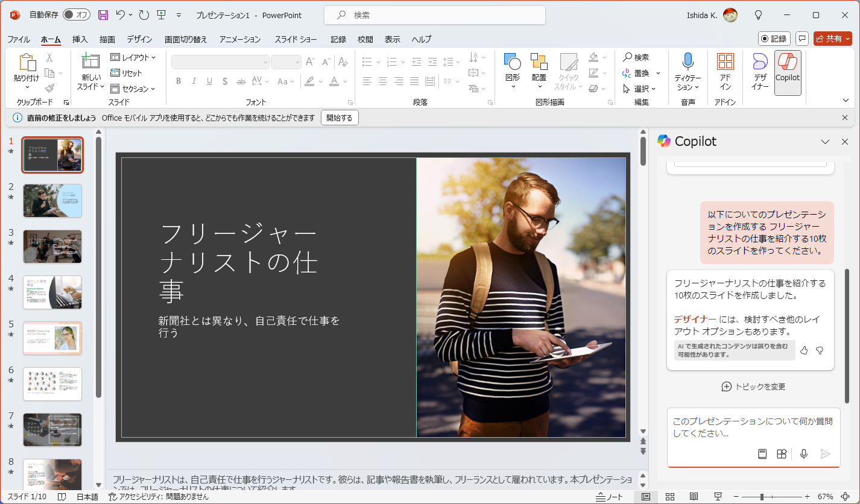The image size is (860, 504).
Task: Switch to the Design (デザイン) tab
Action: 139,39
